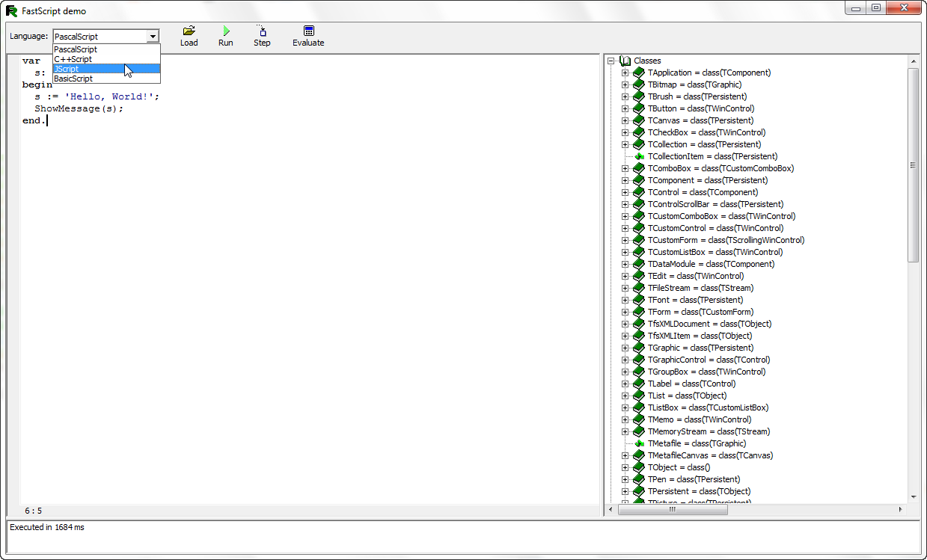
Task: Open the Evaluate calculator icon
Action: (308, 31)
